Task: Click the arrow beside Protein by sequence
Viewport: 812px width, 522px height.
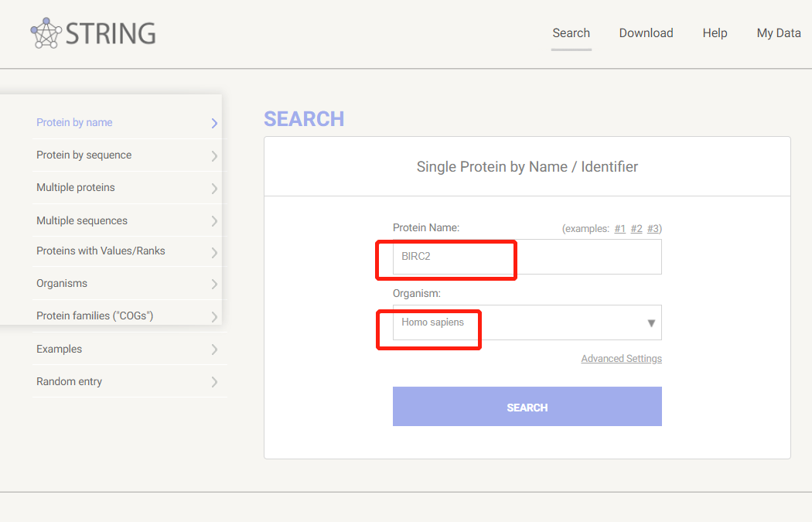Action: pyautogui.click(x=214, y=155)
